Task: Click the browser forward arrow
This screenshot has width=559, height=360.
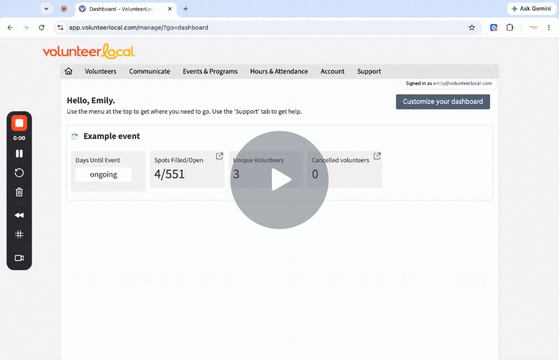Action: 26,27
